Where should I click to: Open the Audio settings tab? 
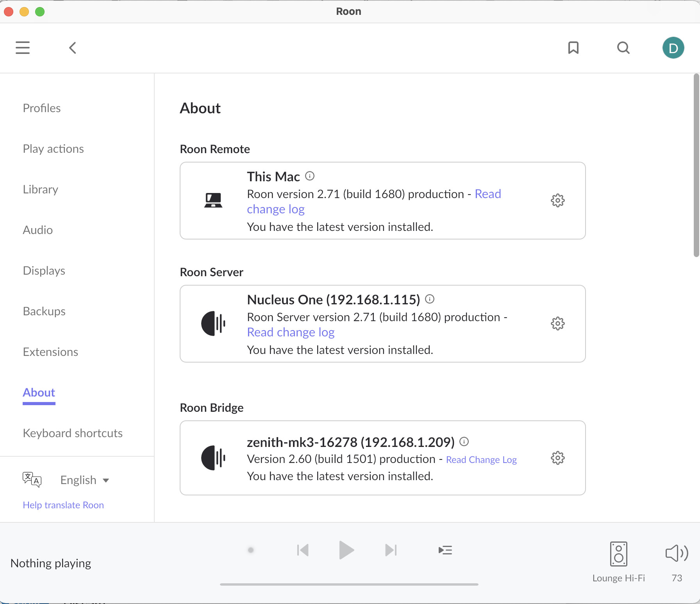38,230
